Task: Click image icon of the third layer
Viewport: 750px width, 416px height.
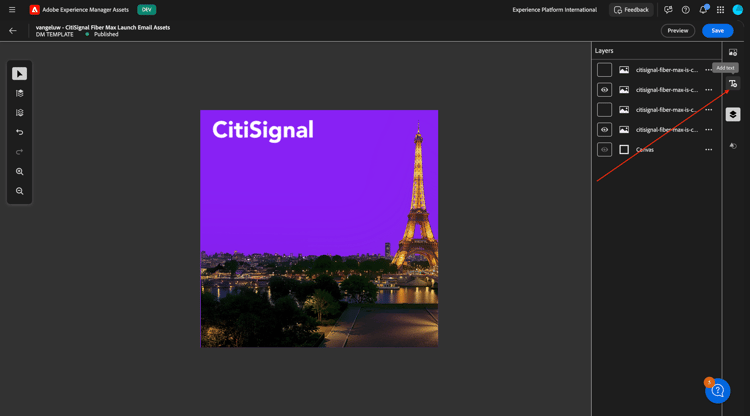Action: tap(624, 110)
